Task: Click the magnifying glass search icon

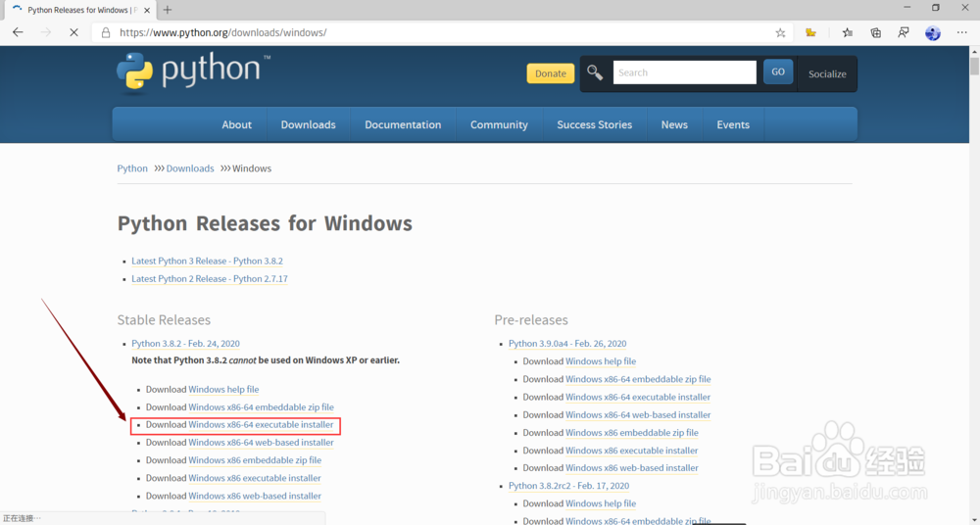Action: 595,73
